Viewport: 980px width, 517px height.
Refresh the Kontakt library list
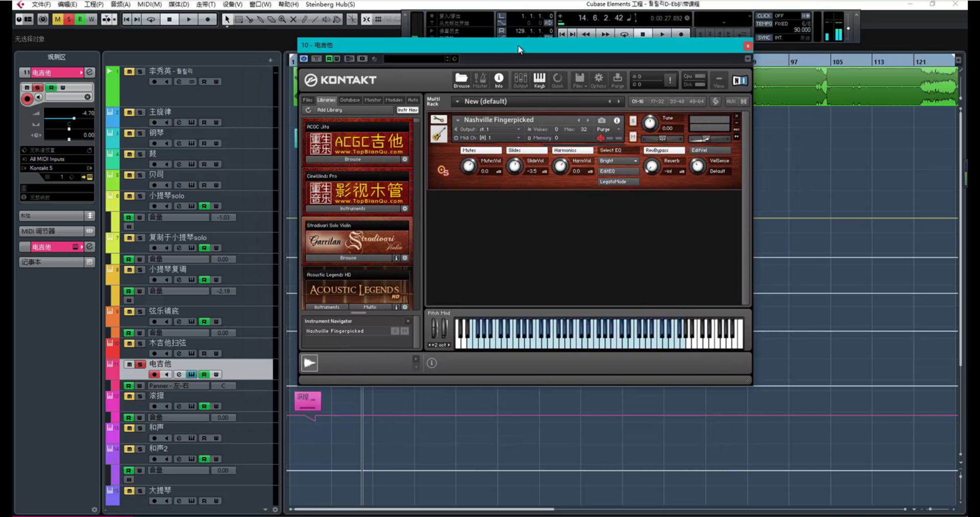pyautogui.click(x=308, y=110)
